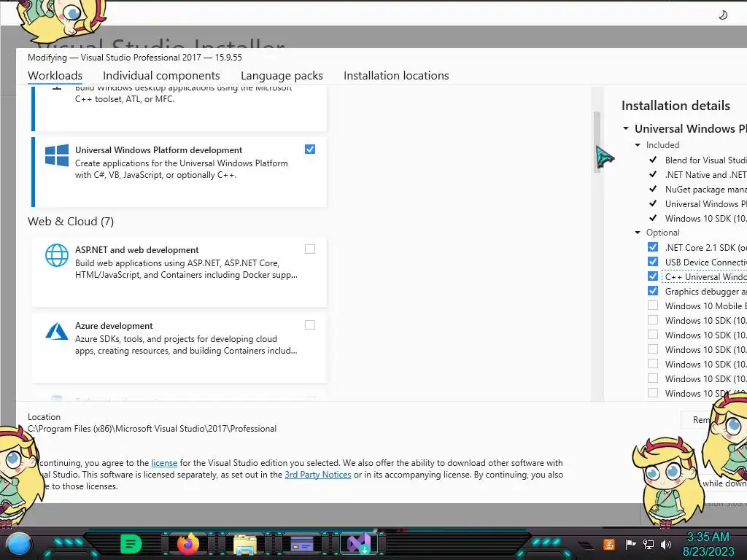747x560 pixels.
Task: Click the Location label above the install path
Action: point(44,416)
